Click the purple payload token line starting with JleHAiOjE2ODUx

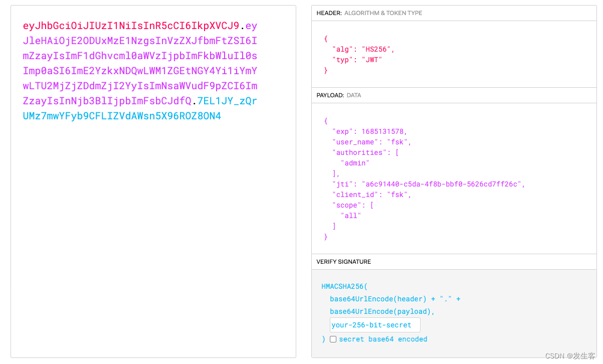pos(140,41)
